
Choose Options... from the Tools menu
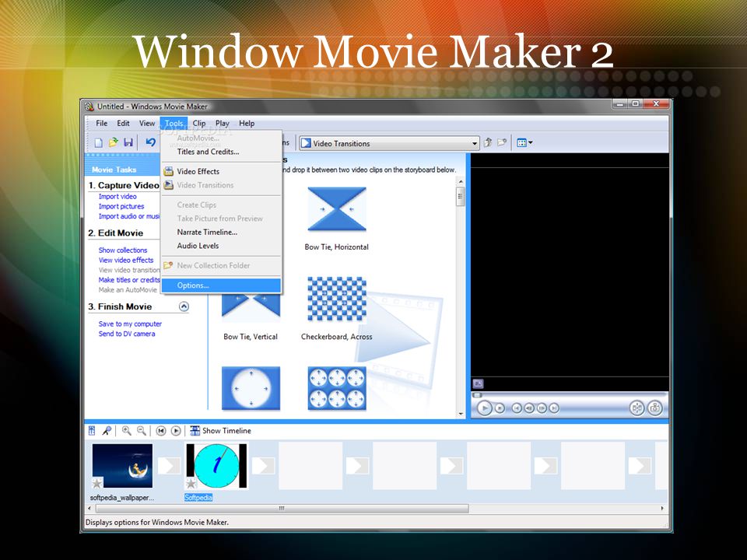tap(221, 285)
